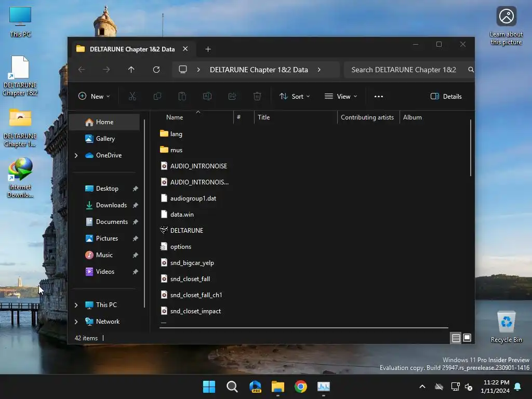The width and height of the screenshot is (532, 399).
Task: Go forward with the right arrow button
Action: 107,70
